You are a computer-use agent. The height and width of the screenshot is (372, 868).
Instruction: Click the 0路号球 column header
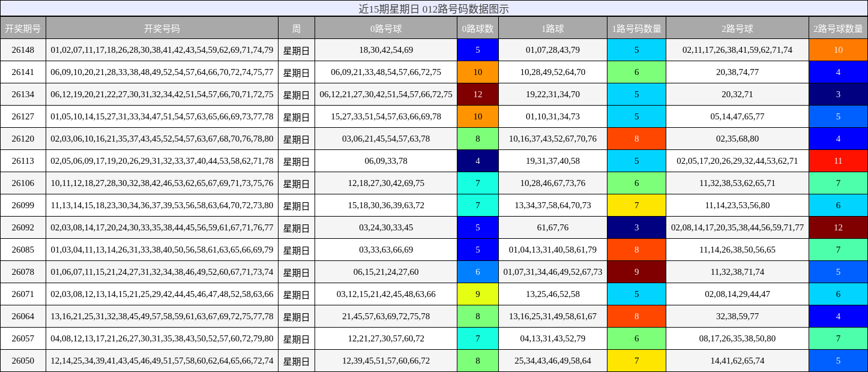point(386,28)
